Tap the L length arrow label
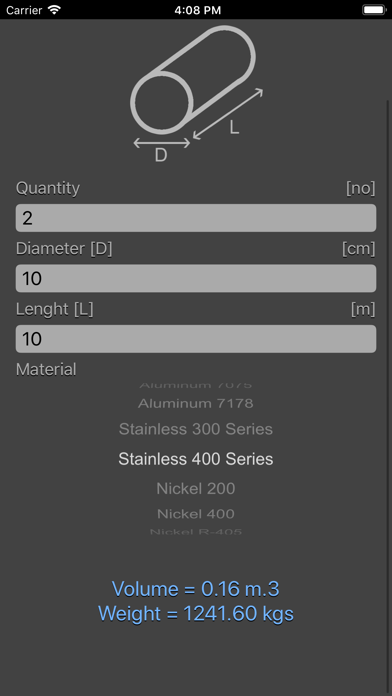The image size is (392, 696). point(234,128)
